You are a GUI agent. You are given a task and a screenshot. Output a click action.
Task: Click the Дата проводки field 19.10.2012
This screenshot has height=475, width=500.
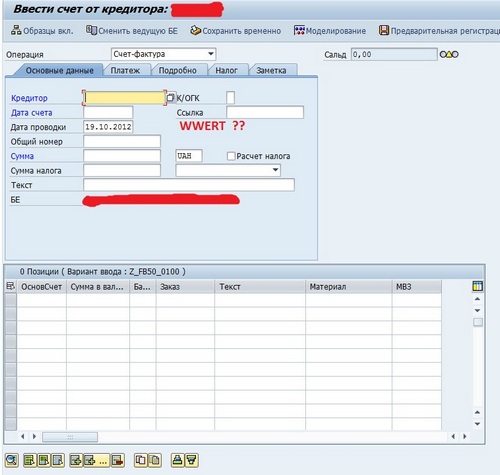[108, 127]
